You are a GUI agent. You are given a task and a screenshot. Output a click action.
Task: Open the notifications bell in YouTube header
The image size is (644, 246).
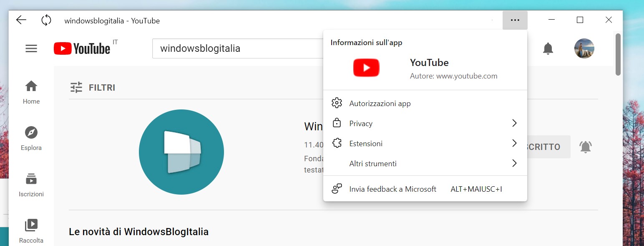pyautogui.click(x=548, y=48)
